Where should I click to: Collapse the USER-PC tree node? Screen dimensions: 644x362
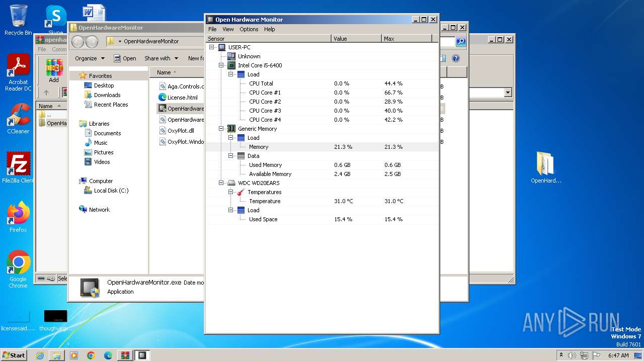[x=212, y=47]
